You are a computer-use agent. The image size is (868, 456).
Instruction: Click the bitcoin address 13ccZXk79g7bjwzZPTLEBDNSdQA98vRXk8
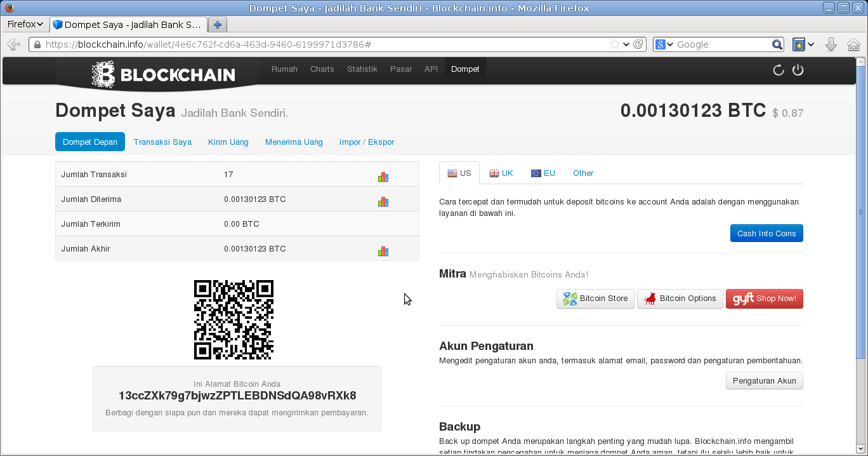pos(237,396)
